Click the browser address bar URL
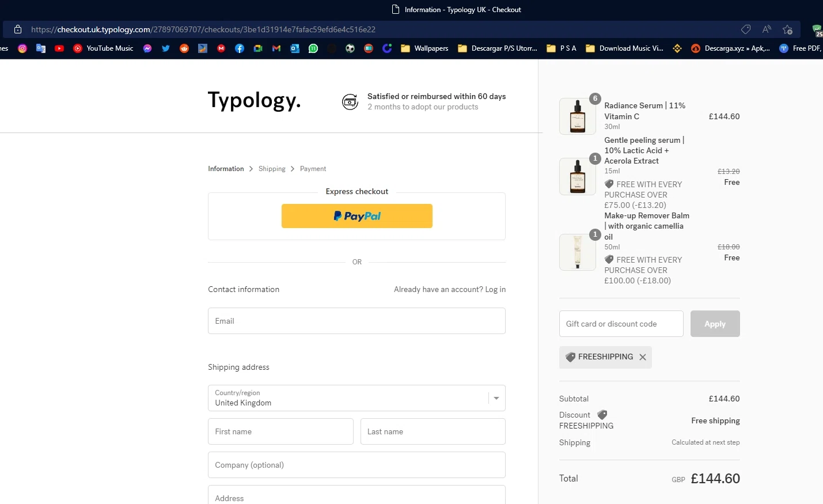Image resolution: width=823 pixels, height=504 pixels. [x=203, y=29]
